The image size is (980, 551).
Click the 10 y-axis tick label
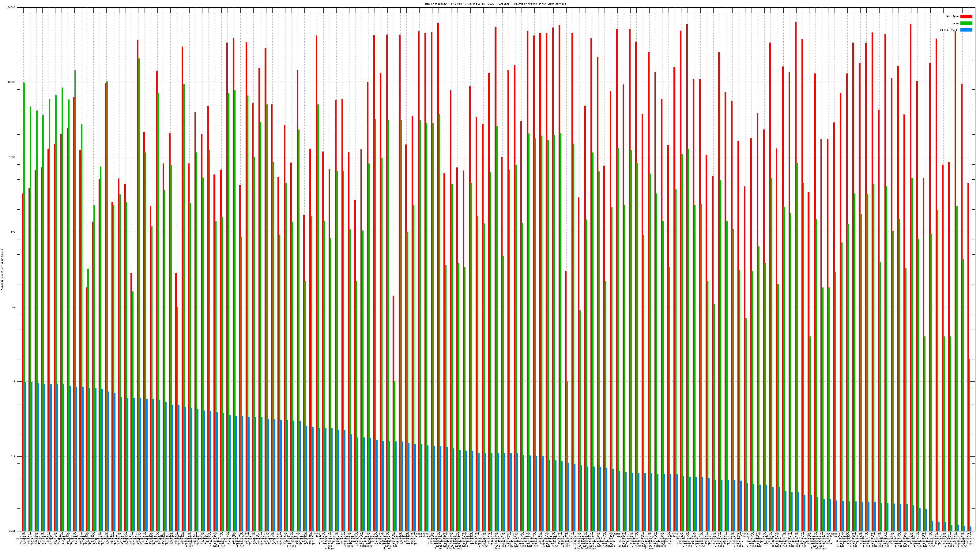[x=14, y=307]
